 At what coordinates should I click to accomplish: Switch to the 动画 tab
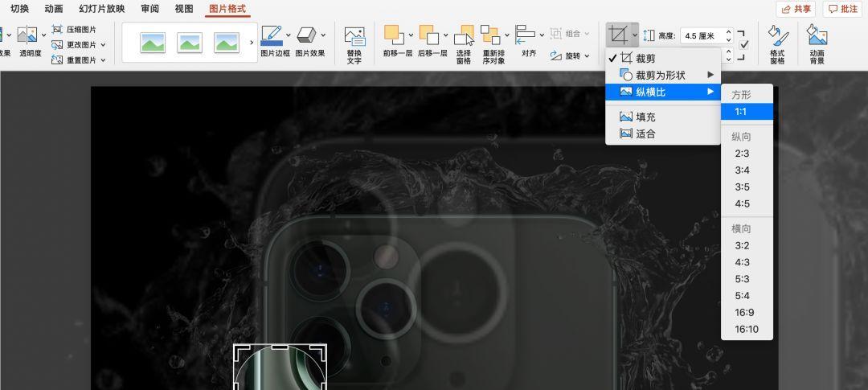[54, 9]
